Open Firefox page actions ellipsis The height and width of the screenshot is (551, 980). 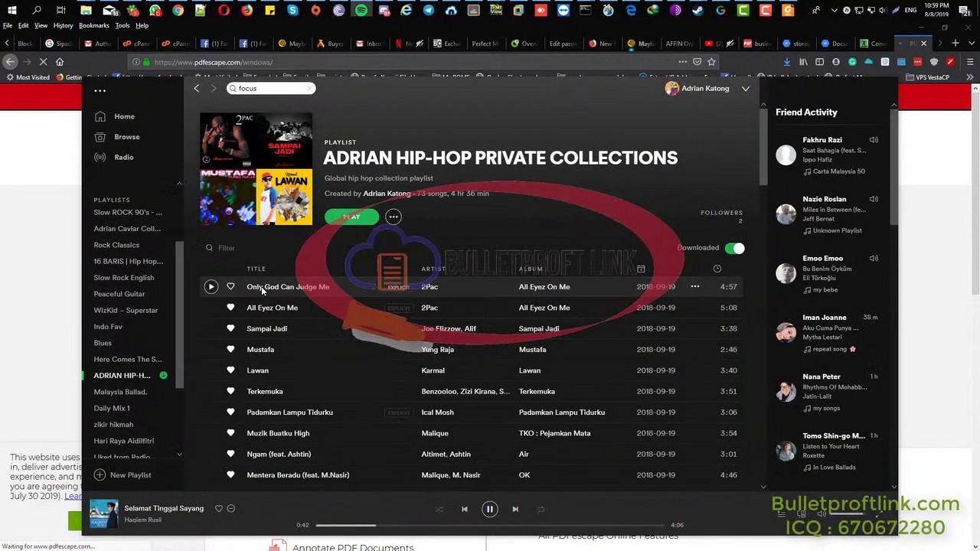[x=682, y=62]
